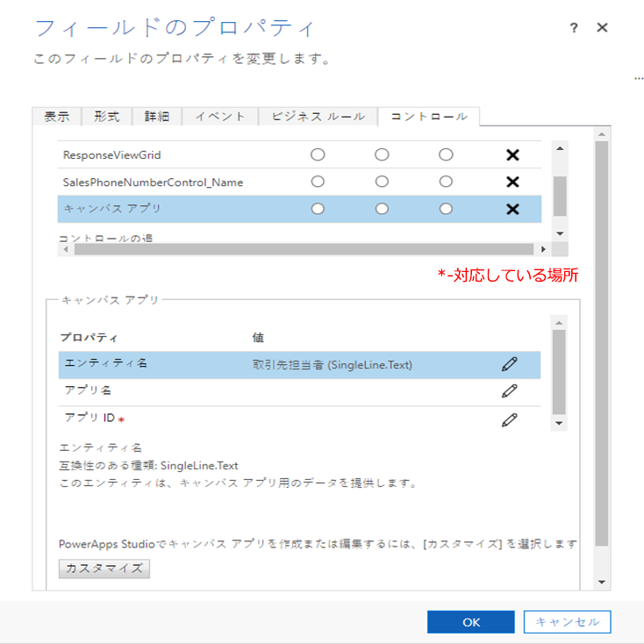Viewport: 644px width, 644px height.
Task: Click the value 取引先担当者 (SingleLine.Text)
Action: point(332,365)
